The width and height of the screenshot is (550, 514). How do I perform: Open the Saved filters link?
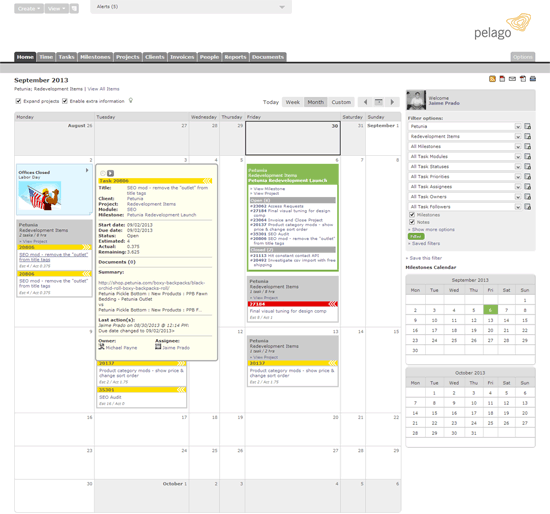point(426,243)
